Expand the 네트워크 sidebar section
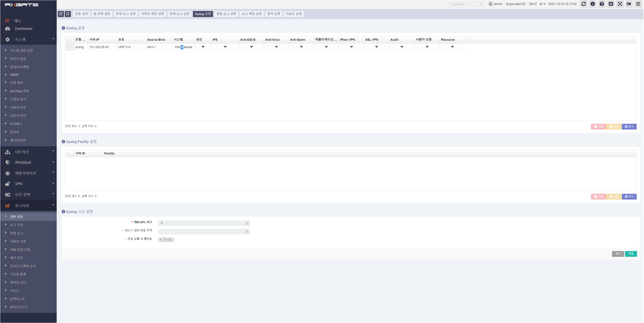The width and height of the screenshot is (644, 323). click(29, 152)
